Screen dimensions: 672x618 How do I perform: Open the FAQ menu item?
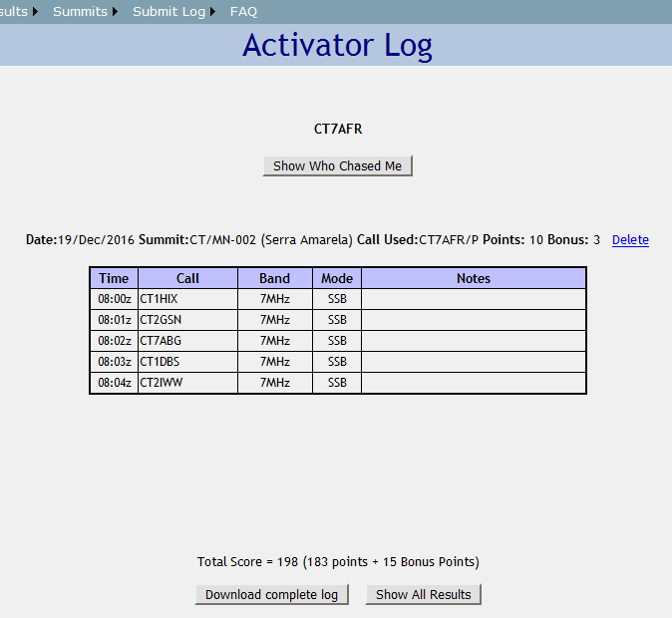[243, 12]
